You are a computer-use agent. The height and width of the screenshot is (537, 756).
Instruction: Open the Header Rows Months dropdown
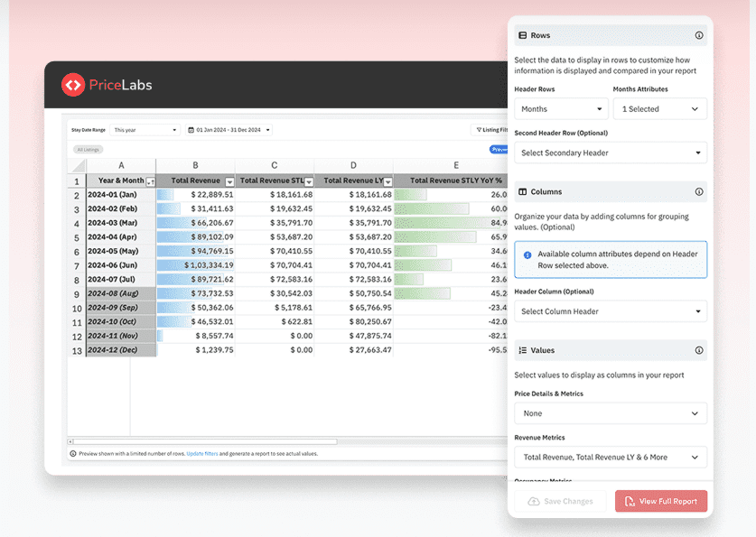560,109
